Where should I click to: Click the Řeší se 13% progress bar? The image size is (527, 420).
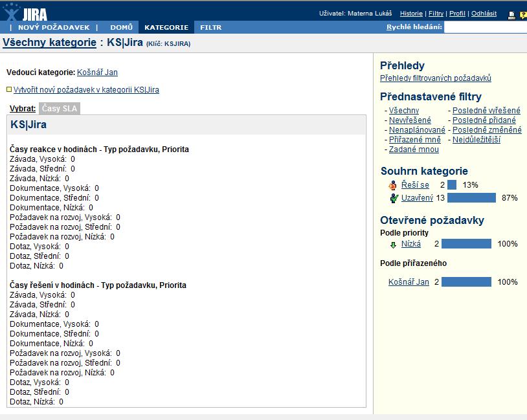coord(452,185)
